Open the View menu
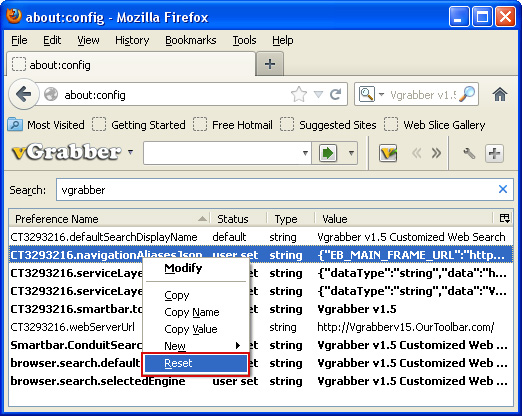Image resolution: width=522 pixels, height=416 pixels. coord(88,40)
